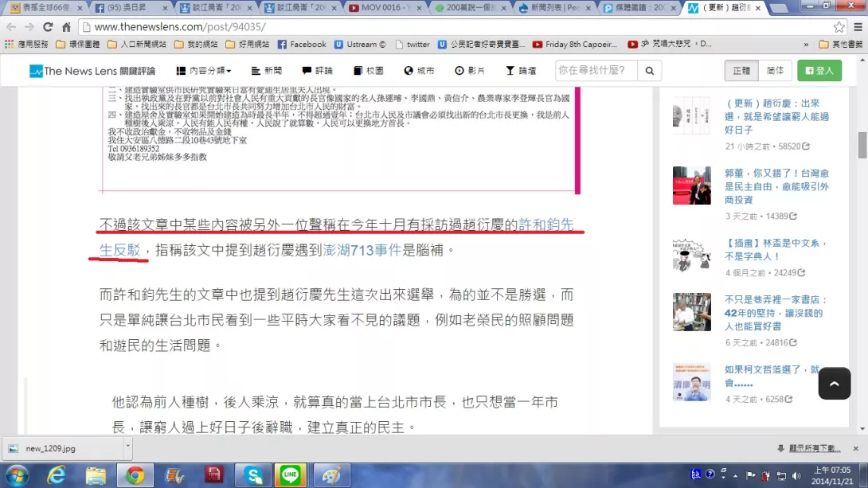Click thumbnail for 柯文哲 article
Image resolution: width=868 pixels, height=488 pixels.
coord(691,382)
